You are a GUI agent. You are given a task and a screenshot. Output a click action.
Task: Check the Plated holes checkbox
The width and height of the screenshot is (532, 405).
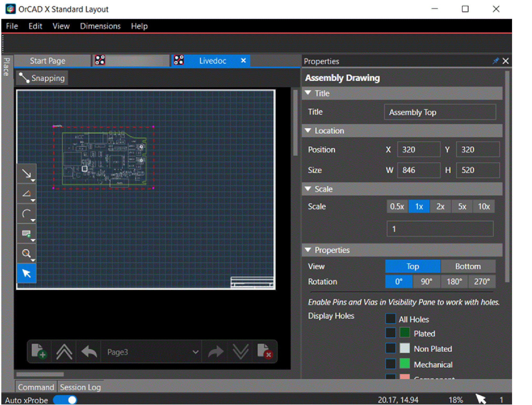(x=390, y=333)
